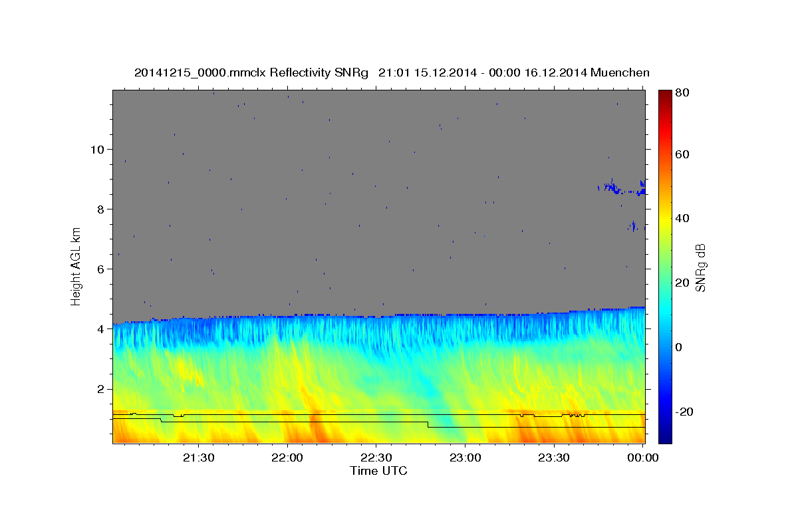
Task: Click the colorbar value 60
Action: (684, 154)
